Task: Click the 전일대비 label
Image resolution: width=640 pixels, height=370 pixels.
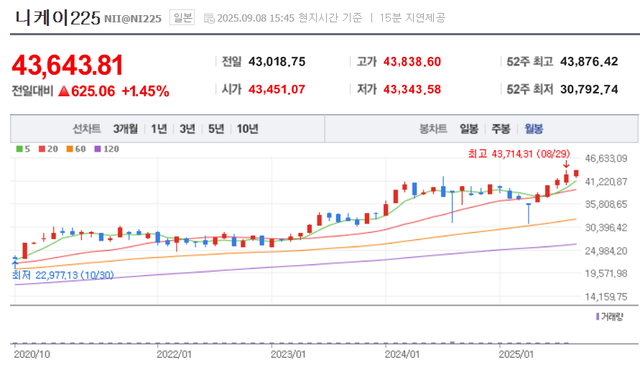Action: click(33, 91)
